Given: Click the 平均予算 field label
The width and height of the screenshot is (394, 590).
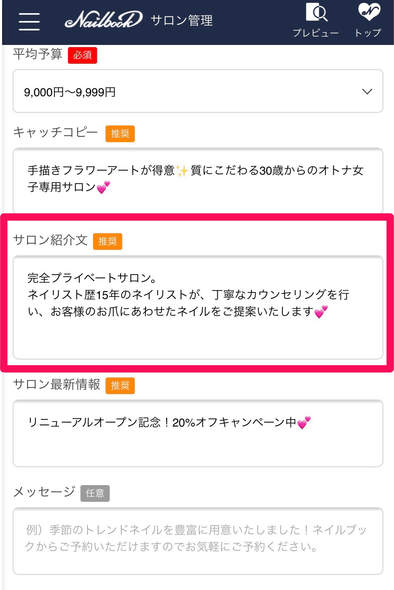Looking at the screenshot, I should 38,54.
